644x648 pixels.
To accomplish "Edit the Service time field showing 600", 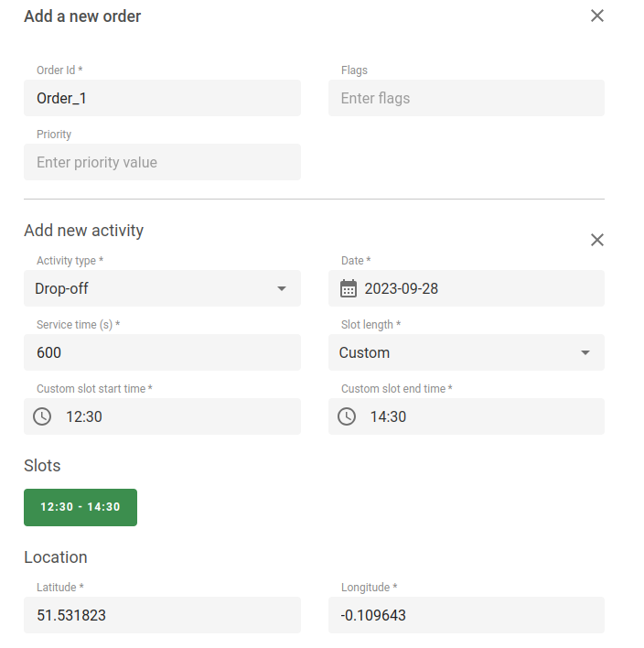I will tap(162, 353).
